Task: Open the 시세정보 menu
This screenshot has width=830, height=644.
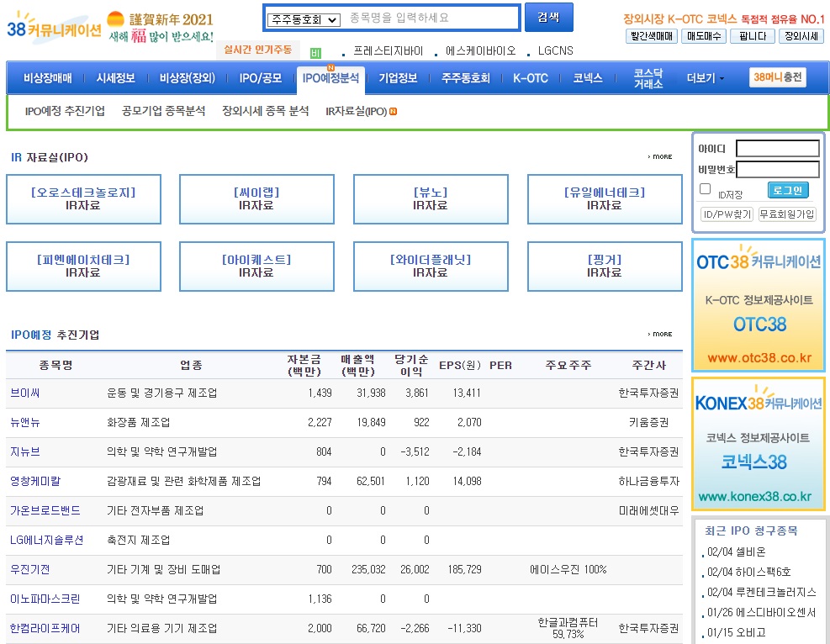Action: 115,78
